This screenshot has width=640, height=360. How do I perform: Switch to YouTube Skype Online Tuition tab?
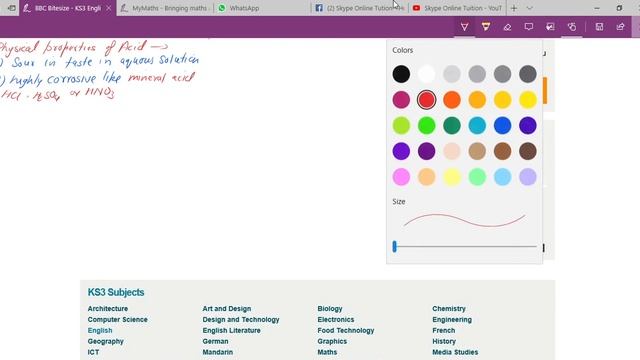point(456,8)
